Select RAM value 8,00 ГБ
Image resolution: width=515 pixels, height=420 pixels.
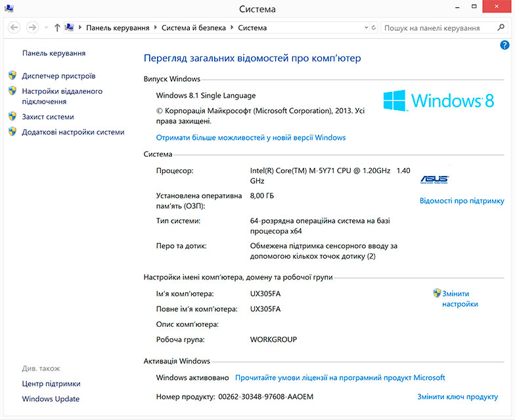[261, 196]
